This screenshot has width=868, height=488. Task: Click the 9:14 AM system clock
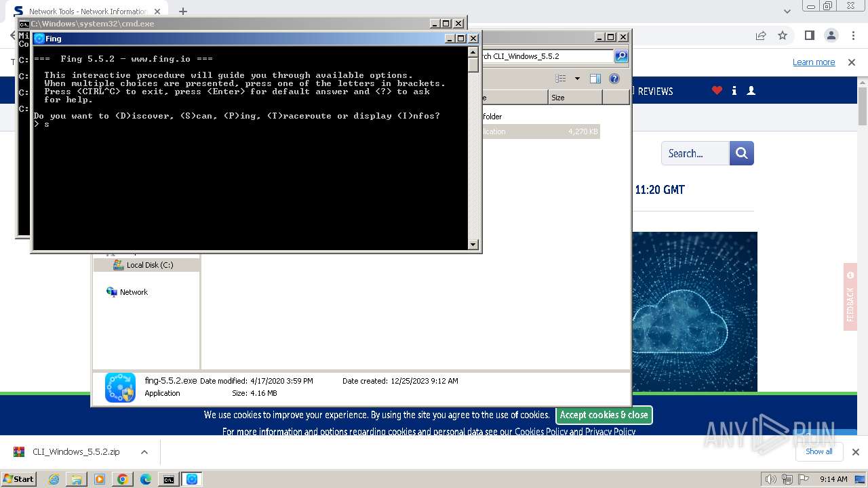pos(833,479)
